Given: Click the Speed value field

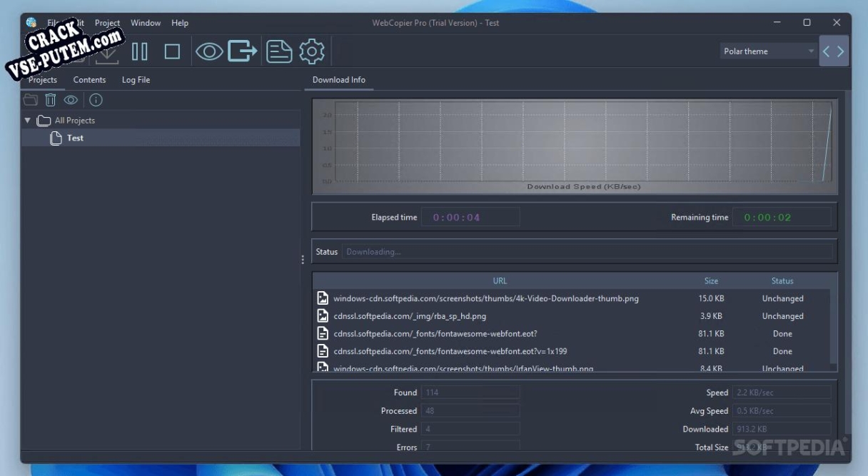Looking at the screenshot, I should (781, 393).
